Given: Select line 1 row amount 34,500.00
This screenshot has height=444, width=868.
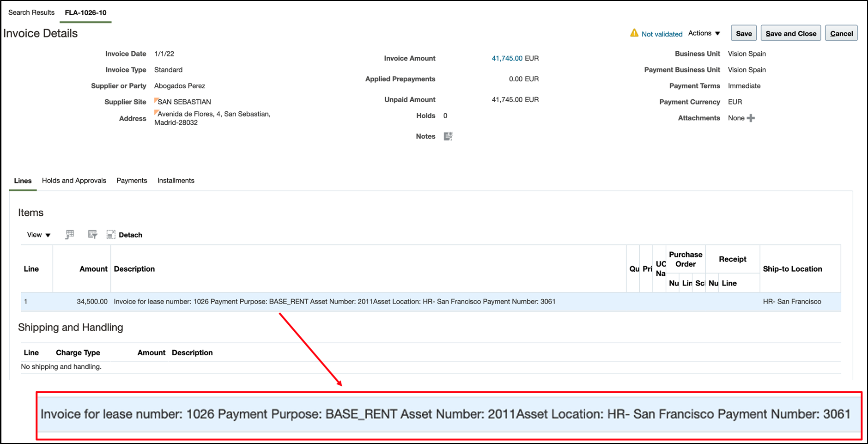Looking at the screenshot, I should coord(92,301).
